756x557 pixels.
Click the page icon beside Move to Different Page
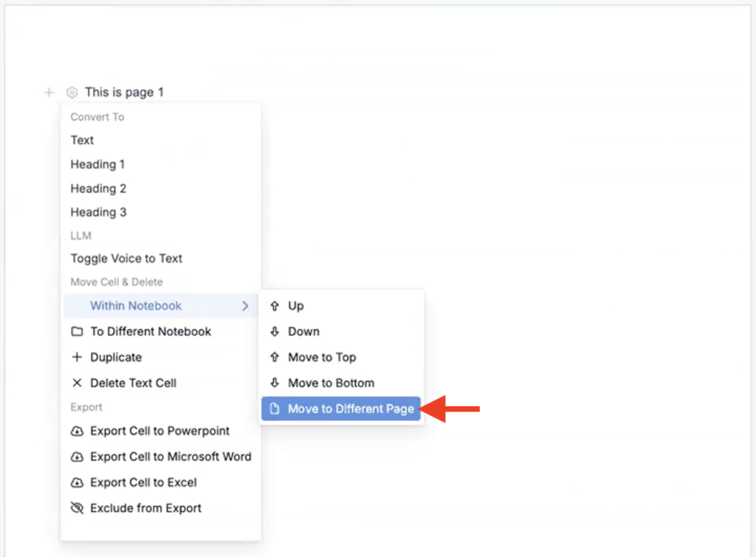pyautogui.click(x=275, y=409)
